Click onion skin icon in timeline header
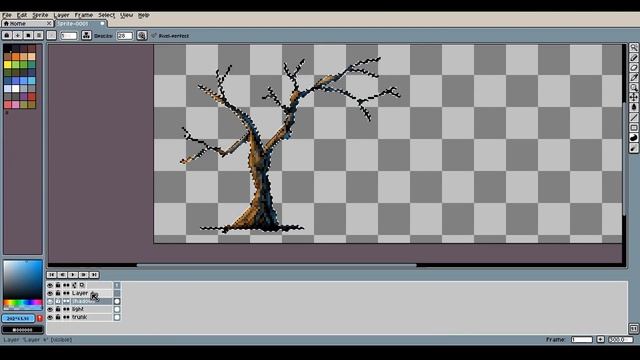 pyautogui.click(x=82, y=285)
